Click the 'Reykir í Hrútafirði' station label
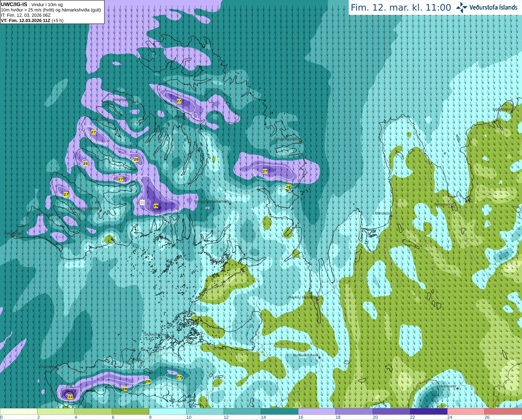The height and width of the screenshot is (420, 522). [302, 297]
